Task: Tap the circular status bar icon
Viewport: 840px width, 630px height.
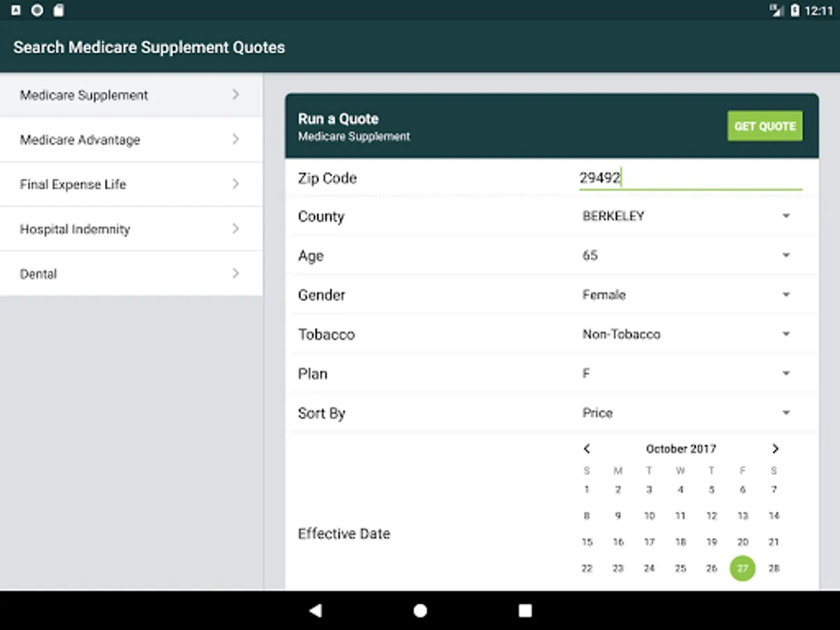Action: 38,10
